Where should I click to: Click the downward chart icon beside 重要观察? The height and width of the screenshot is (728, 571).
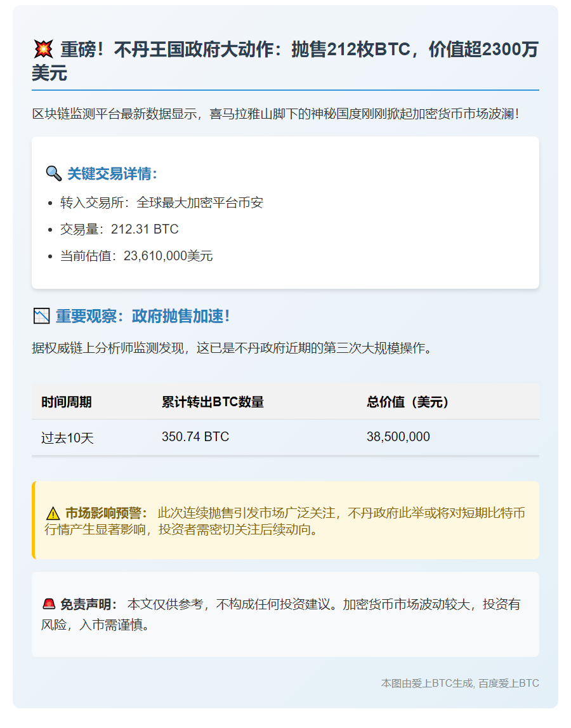(x=41, y=316)
